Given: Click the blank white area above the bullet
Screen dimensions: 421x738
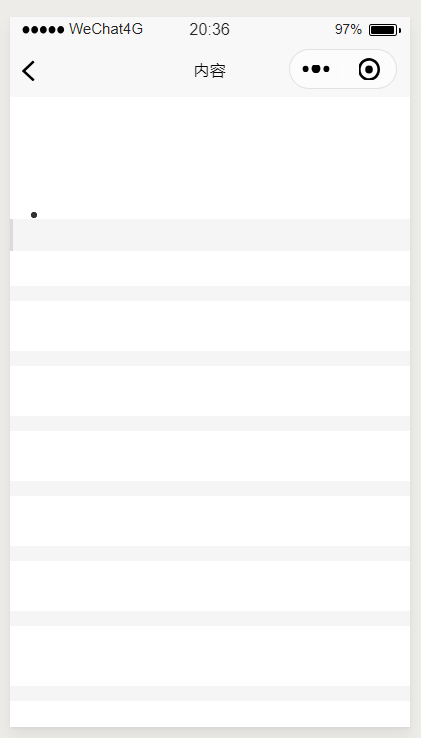Looking at the screenshot, I should tap(210, 153).
